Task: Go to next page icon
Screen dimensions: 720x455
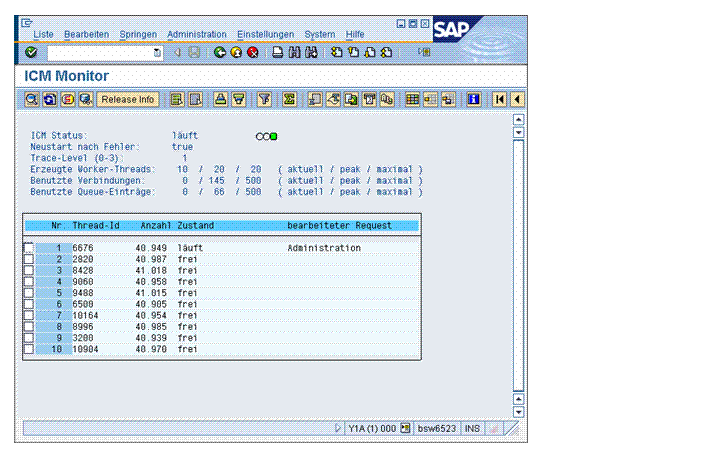Action: coord(370,52)
